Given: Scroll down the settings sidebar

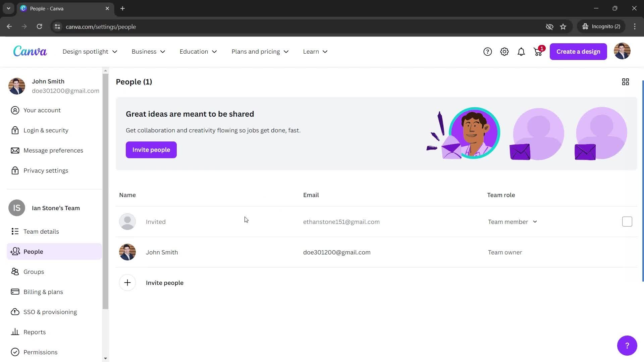Looking at the screenshot, I should [x=105, y=358].
